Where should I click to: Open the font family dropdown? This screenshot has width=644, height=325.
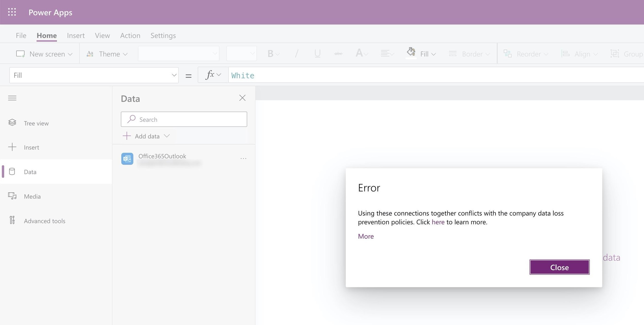(179, 54)
